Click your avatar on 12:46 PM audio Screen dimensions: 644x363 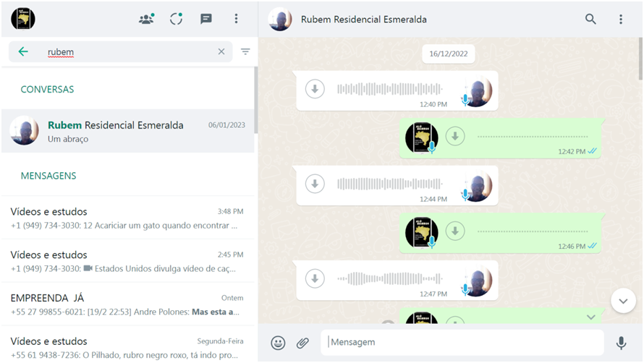(x=421, y=232)
